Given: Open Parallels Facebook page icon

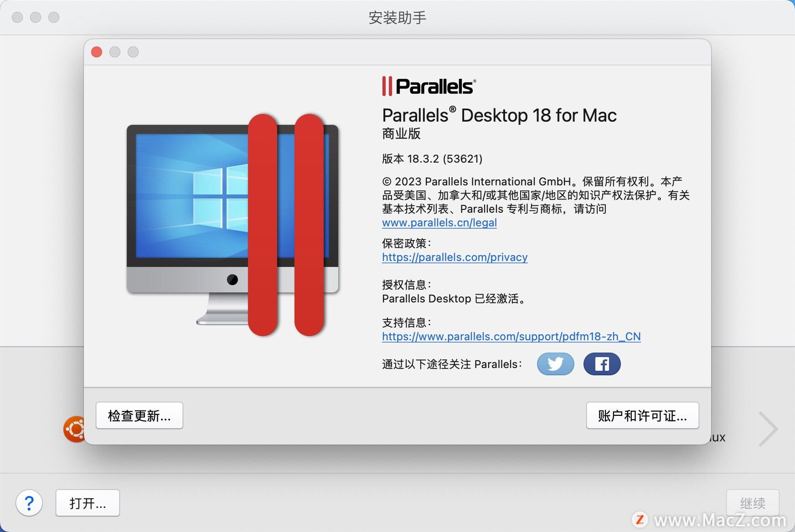Looking at the screenshot, I should pos(602,364).
